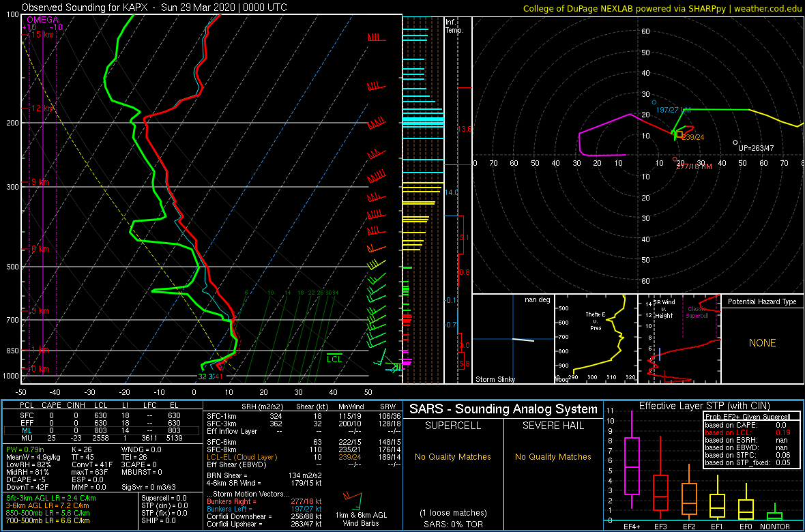This screenshot has width=805, height=532.
Task: Click the Sfc-3km AGL LR value
Action: pos(51,498)
